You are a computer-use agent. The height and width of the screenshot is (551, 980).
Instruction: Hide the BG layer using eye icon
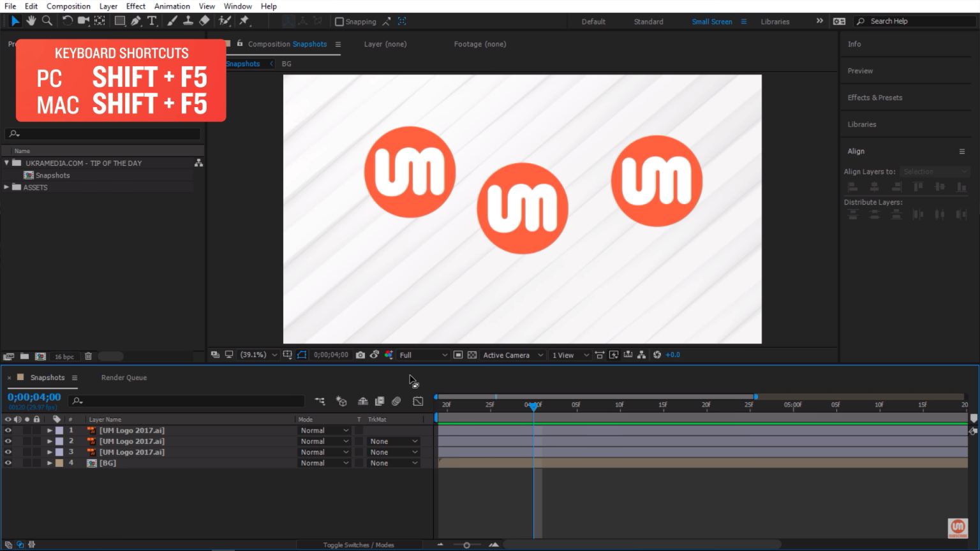(x=8, y=463)
